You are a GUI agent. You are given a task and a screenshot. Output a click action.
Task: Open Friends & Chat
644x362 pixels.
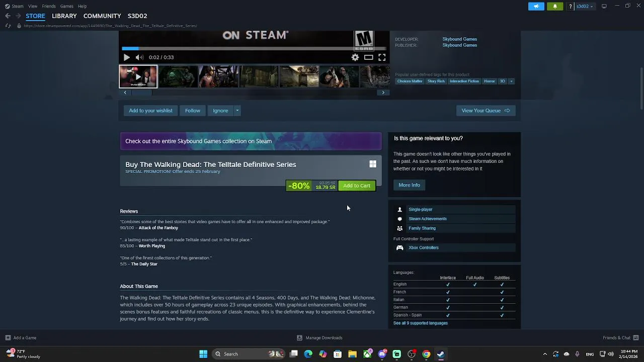[x=621, y=338]
